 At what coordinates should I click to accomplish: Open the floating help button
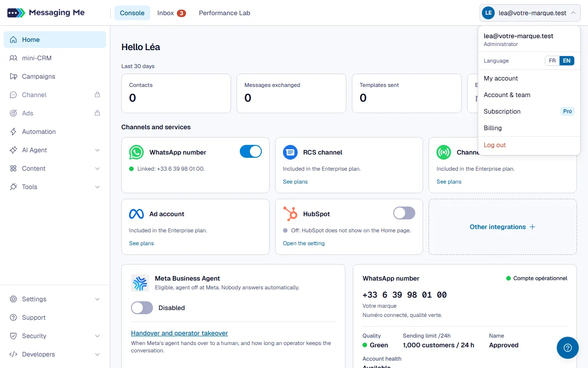pyautogui.click(x=568, y=348)
